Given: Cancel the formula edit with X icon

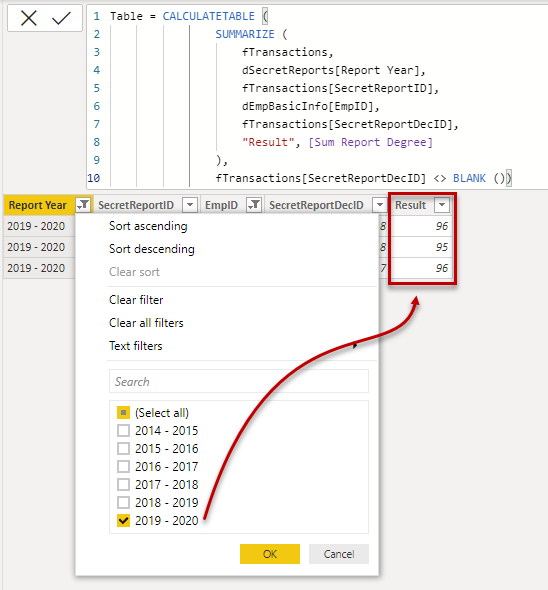Looking at the screenshot, I should click(29, 18).
